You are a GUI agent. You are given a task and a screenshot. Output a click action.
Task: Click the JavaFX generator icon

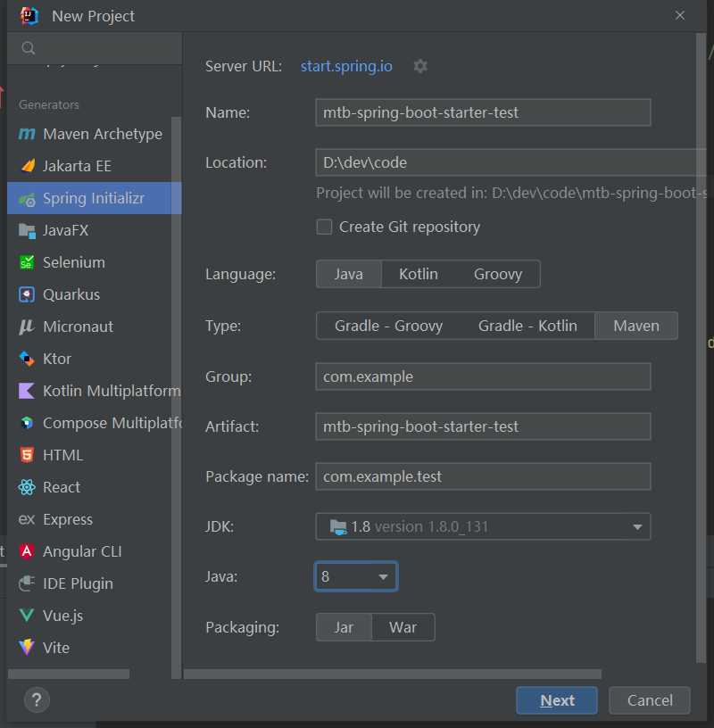pyautogui.click(x=27, y=231)
